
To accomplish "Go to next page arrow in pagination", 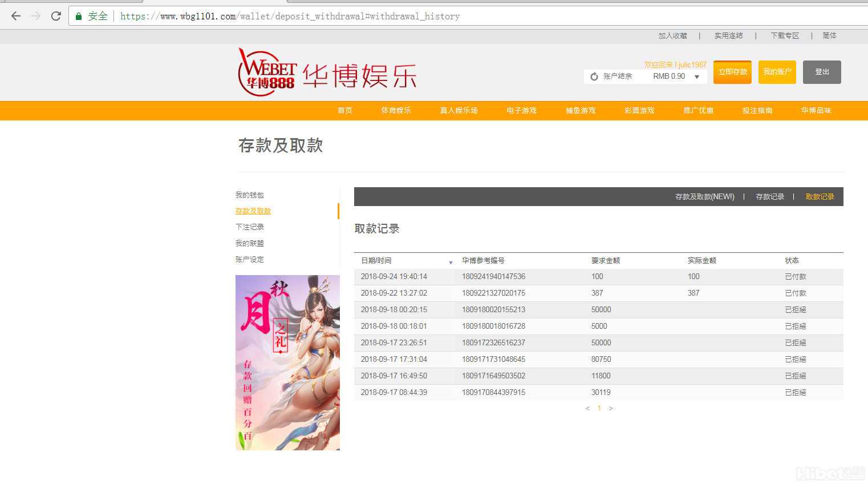I will (611, 409).
